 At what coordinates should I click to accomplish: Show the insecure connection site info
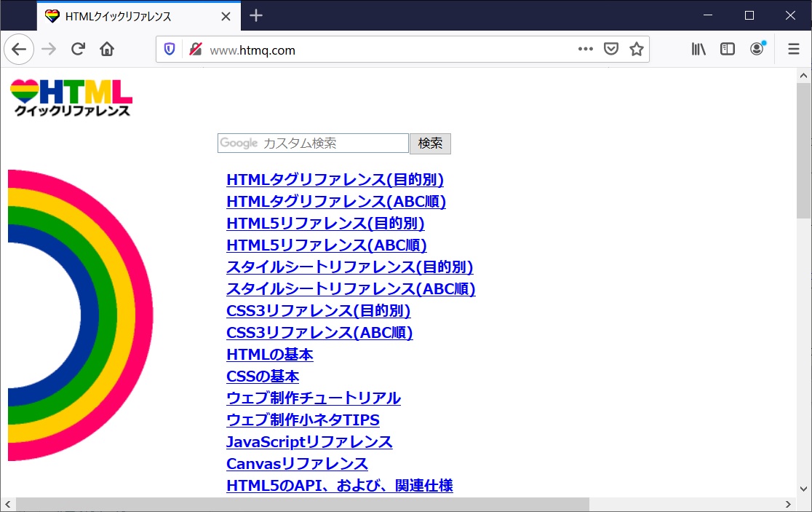(x=195, y=50)
